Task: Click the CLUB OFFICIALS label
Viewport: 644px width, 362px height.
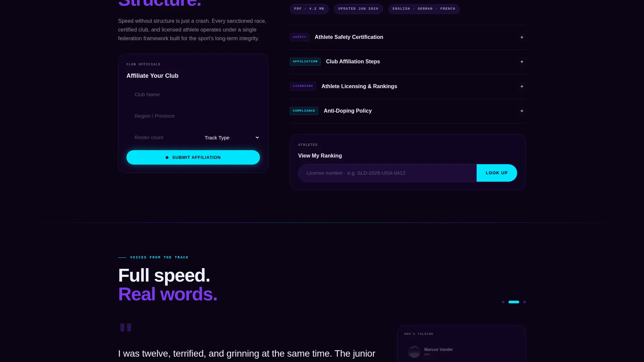Action: pyautogui.click(x=144, y=64)
